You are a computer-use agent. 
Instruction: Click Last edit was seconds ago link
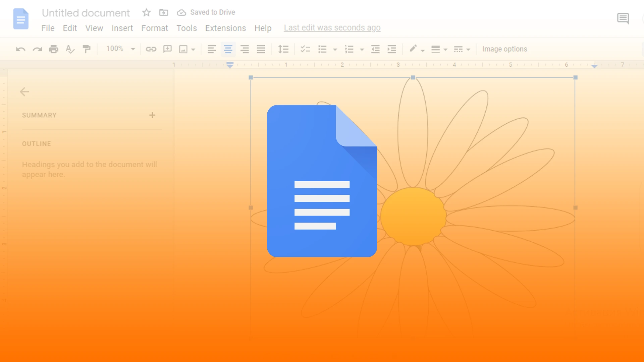pos(332,28)
